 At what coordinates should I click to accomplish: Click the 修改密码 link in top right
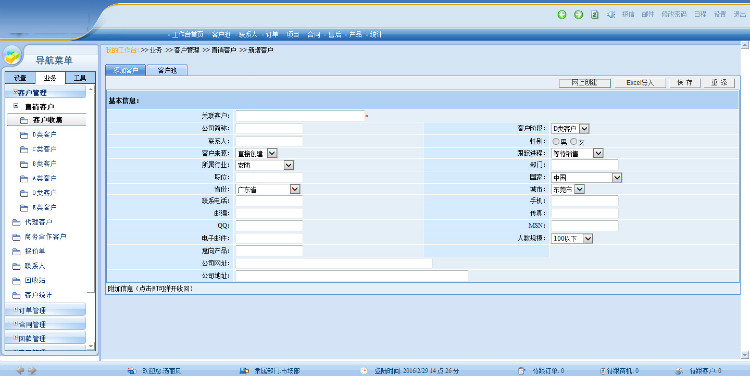click(674, 14)
